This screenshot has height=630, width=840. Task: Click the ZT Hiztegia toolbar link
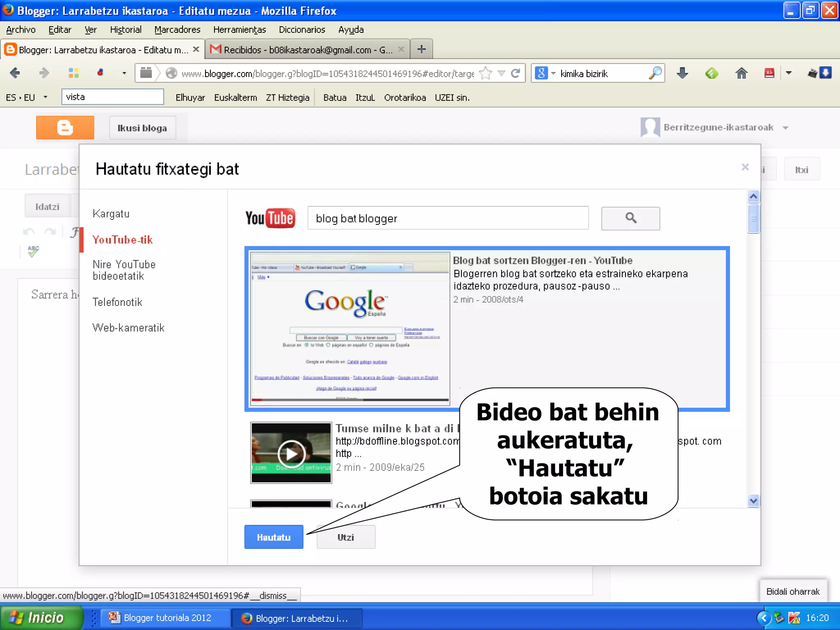[x=288, y=98]
